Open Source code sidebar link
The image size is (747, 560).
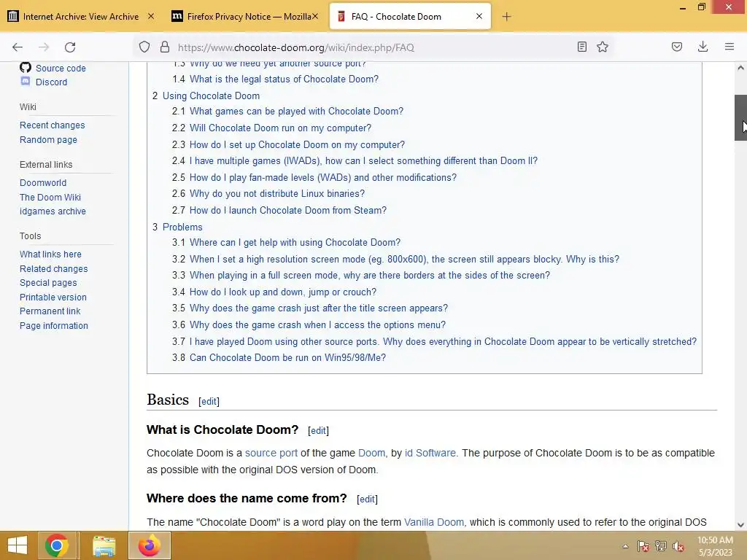(61, 68)
